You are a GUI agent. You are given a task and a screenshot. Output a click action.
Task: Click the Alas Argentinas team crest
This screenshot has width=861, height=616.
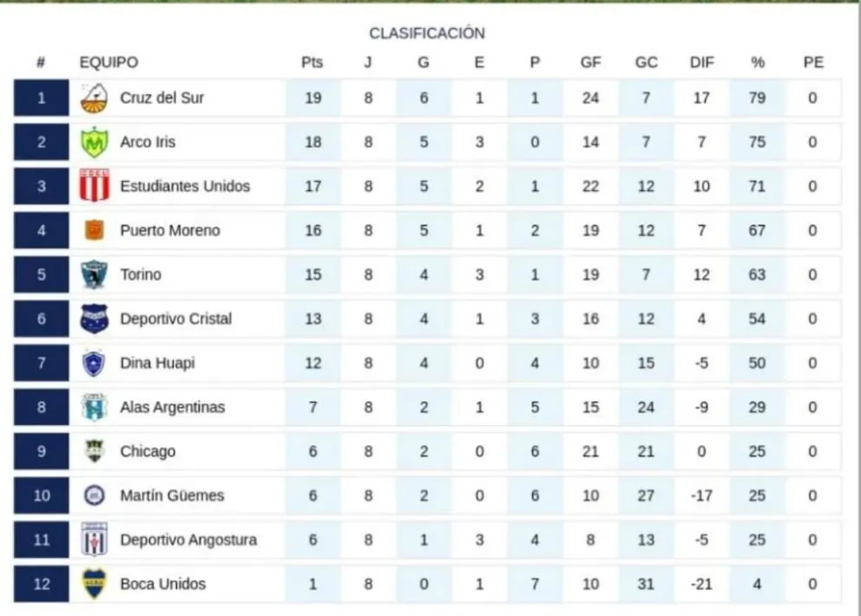(94, 407)
